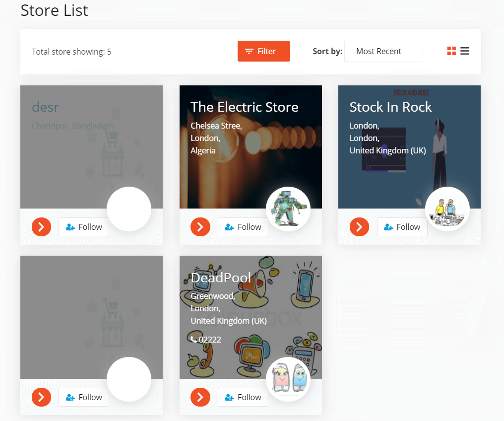
Task: Click the phone icon on DeadPool card
Action: coord(193,340)
